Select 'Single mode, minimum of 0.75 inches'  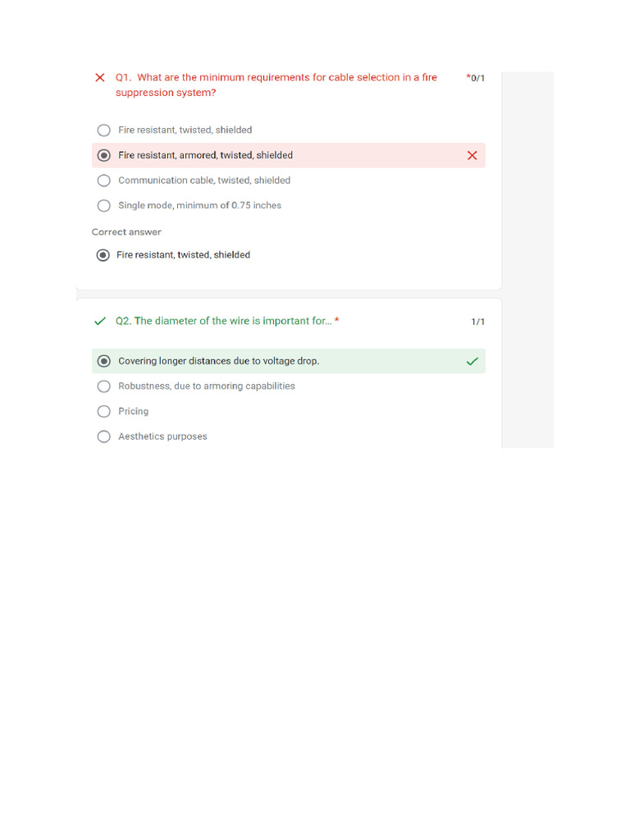click(104, 206)
